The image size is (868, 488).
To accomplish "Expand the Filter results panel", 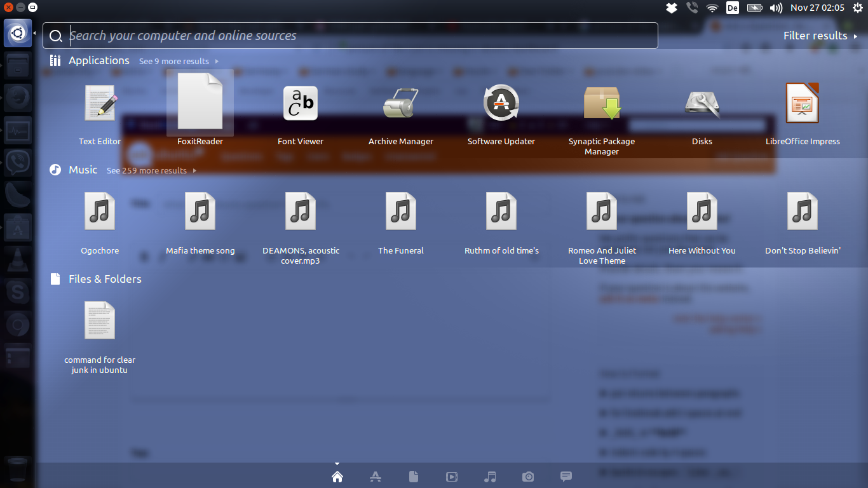I will 820,36.
